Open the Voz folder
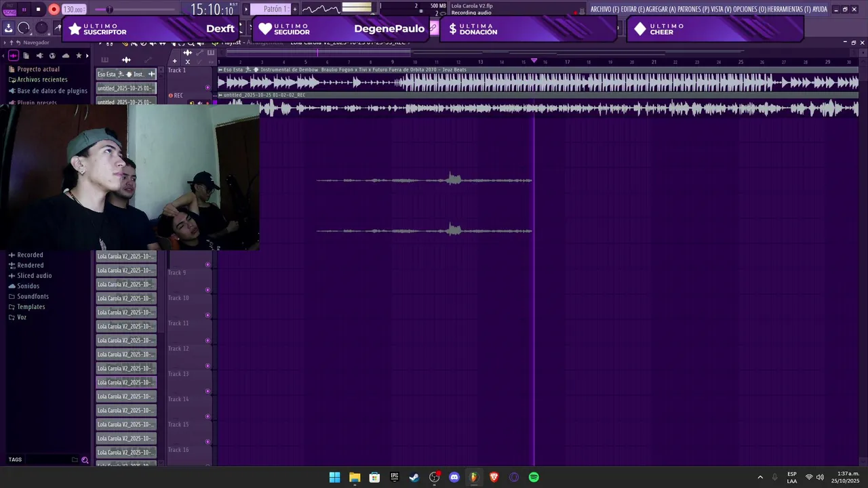This screenshot has width=868, height=488. 18,317
